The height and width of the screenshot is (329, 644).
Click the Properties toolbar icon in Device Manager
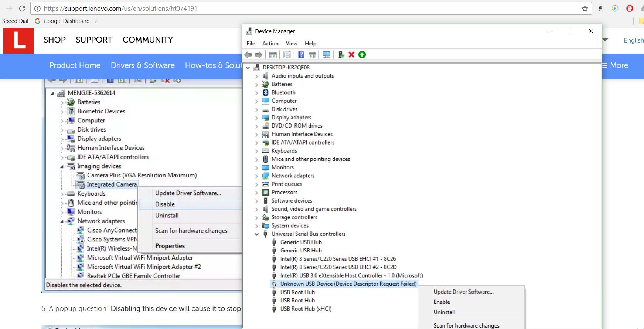[x=287, y=55]
